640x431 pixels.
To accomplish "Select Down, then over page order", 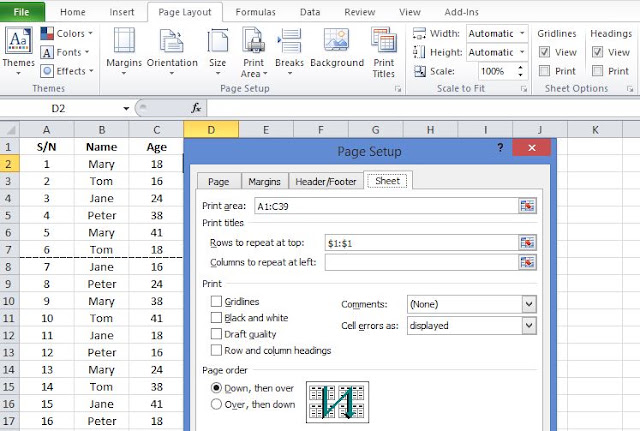I will [216, 388].
